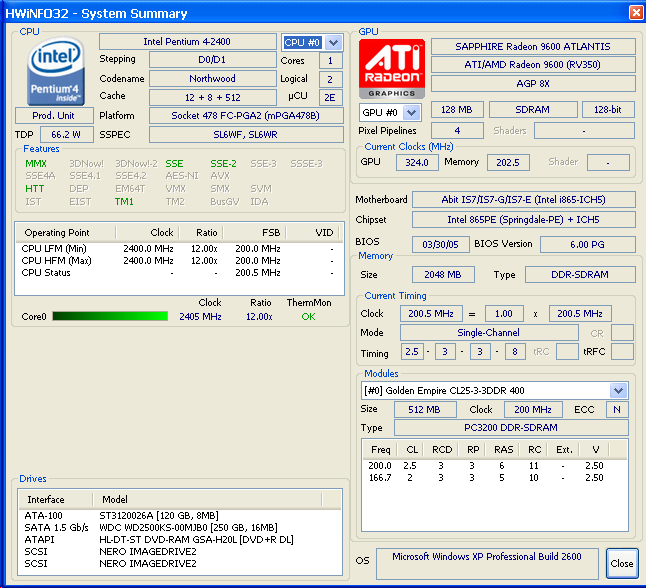Click the Intel 865PE chipset field

tap(524, 220)
